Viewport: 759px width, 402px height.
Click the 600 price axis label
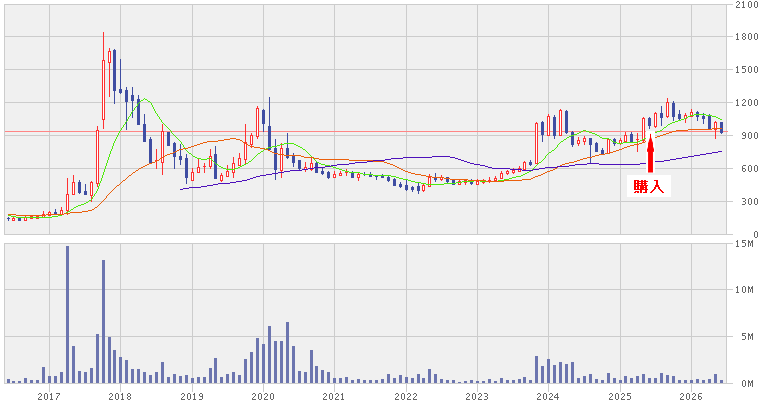tap(749, 169)
